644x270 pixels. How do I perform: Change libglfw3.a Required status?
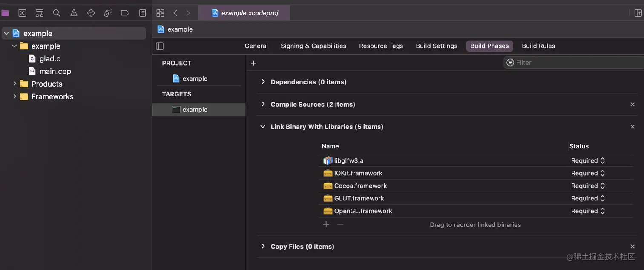(588, 161)
